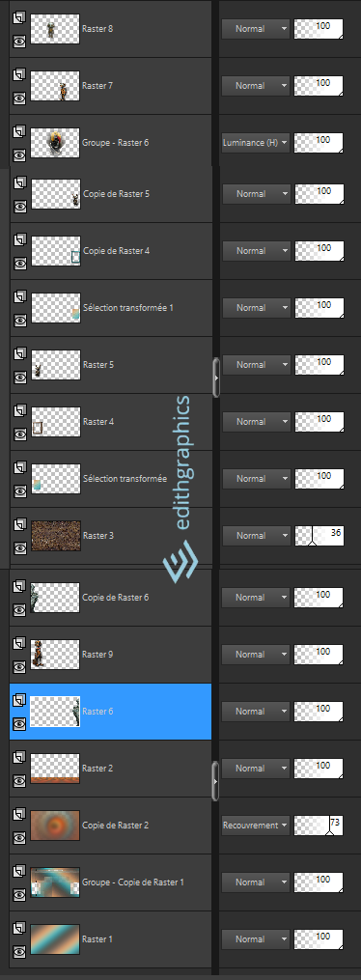Click the layer icon of Groupe - Raster 6
Screen dimensions: 361x980
coord(18,132)
